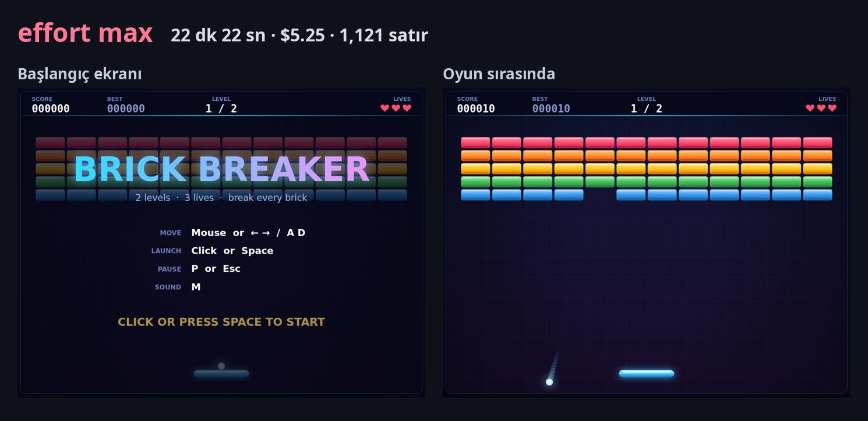The width and height of the screenshot is (868, 421).
Task: Click the glowing ball in the gameplay screen
Action: pos(549,382)
